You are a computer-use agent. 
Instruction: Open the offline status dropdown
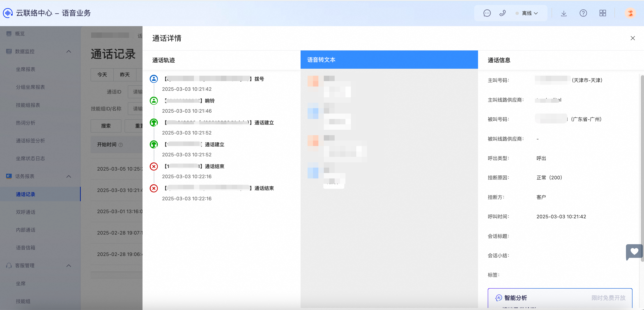coord(527,13)
